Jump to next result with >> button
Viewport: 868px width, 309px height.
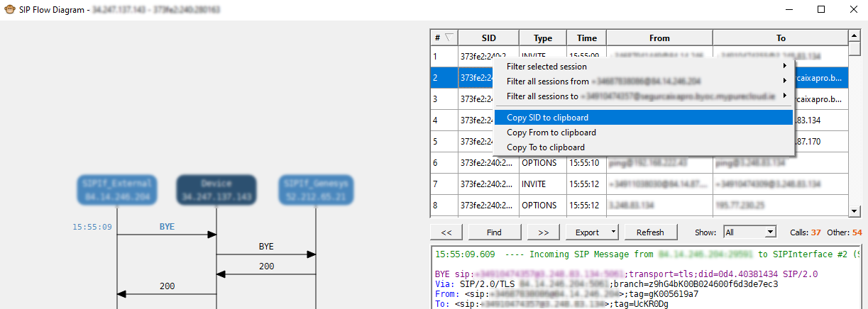coord(543,232)
